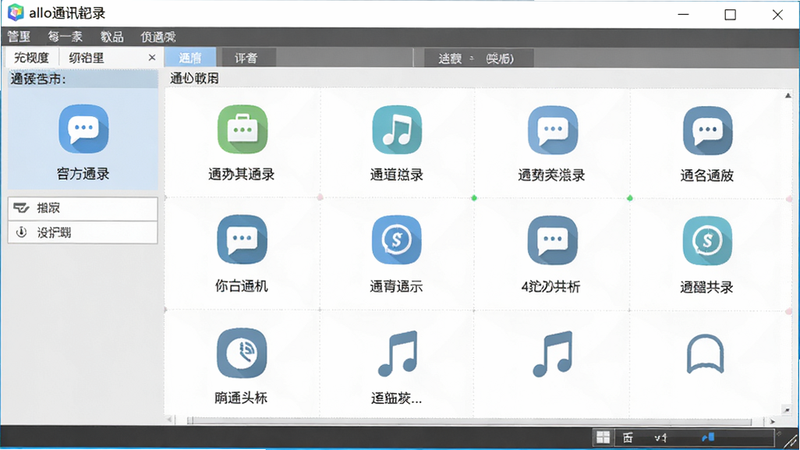Click the grid view icon in status bar
The width and height of the screenshot is (800, 450).
pos(603,437)
